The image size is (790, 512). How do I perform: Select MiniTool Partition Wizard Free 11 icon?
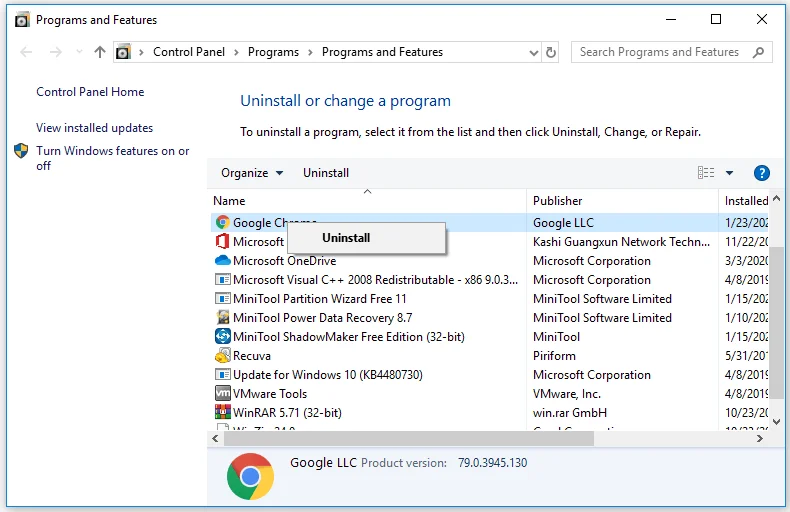tap(222, 298)
